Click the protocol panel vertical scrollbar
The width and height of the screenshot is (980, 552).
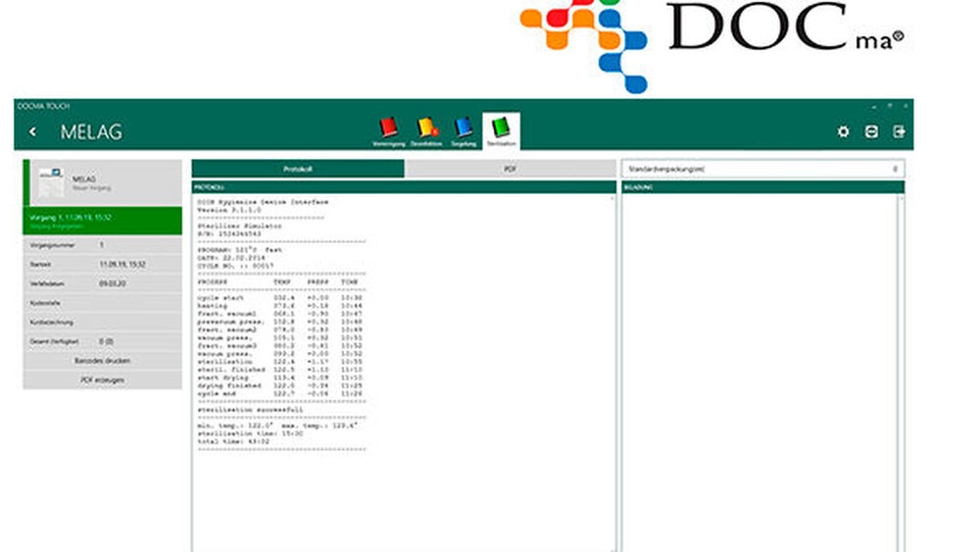(615, 373)
